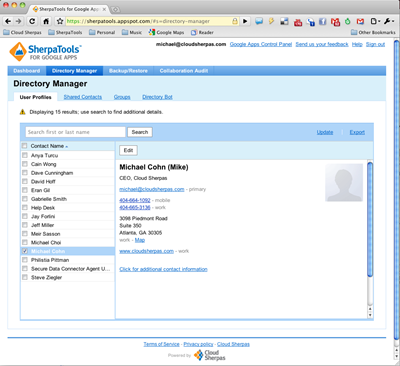The image size is (400, 366).
Task: Uncheck the Michael Cohn checkbox
Action: (x=25, y=251)
